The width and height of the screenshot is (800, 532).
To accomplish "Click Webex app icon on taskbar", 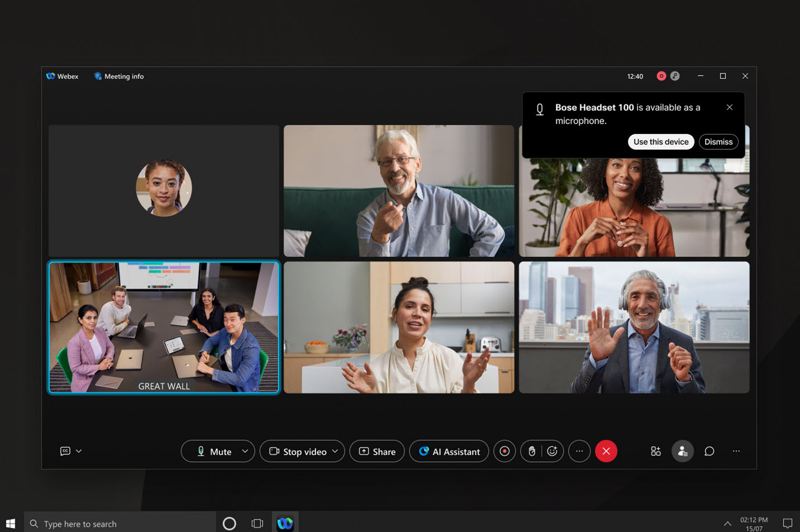I will pos(285,523).
